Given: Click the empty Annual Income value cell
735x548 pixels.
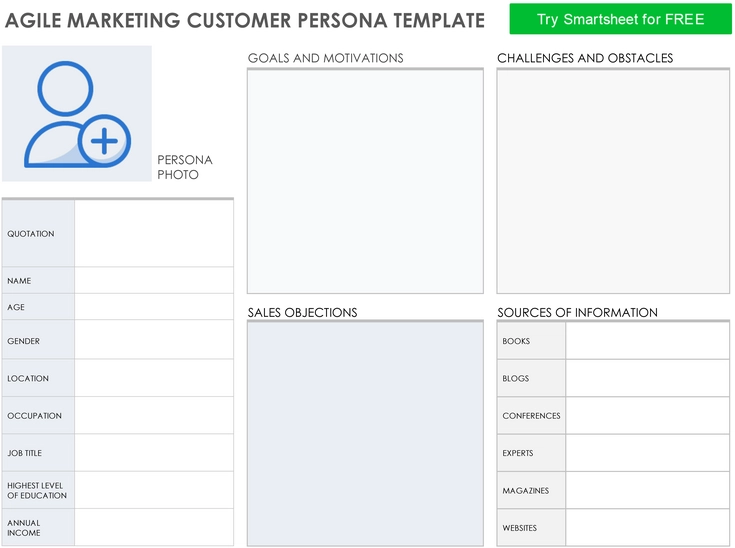Looking at the screenshot, I should click(x=154, y=527).
